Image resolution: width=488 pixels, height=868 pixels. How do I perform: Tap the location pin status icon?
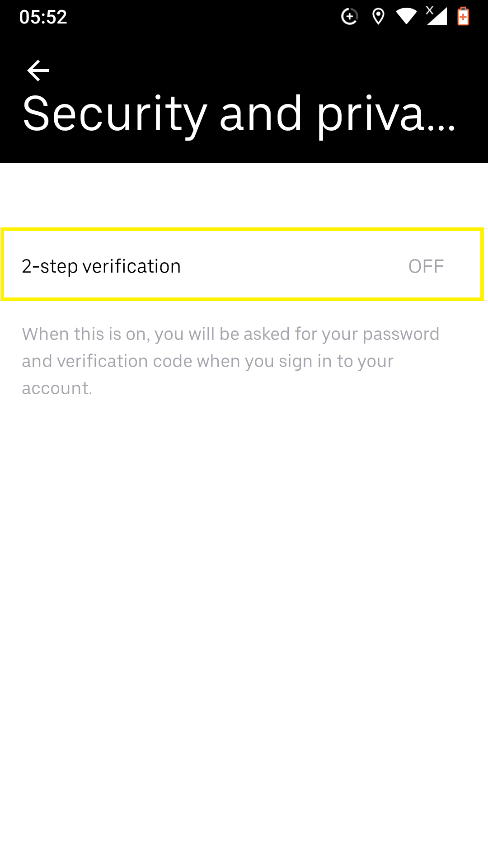(x=378, y=17)
